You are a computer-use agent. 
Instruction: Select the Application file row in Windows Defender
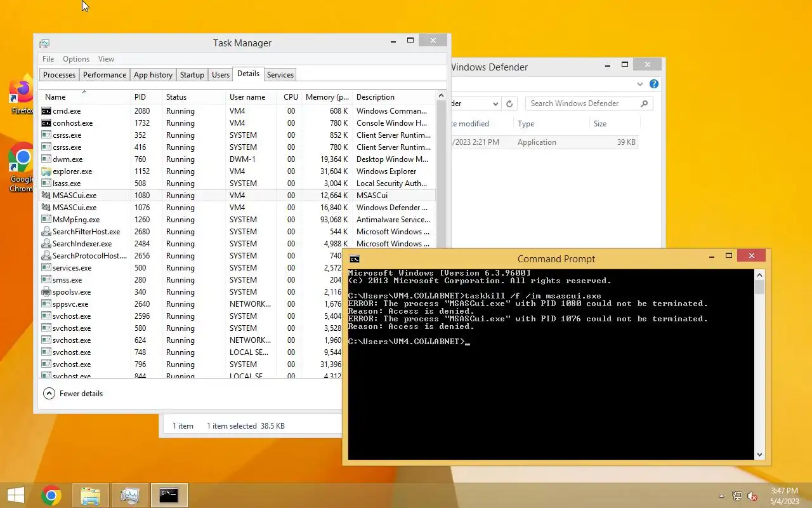click(544, 142)
